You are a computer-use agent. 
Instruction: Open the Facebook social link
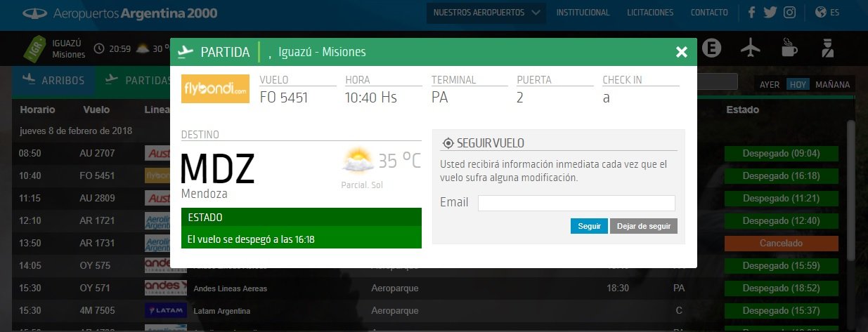tap(751, 13)
